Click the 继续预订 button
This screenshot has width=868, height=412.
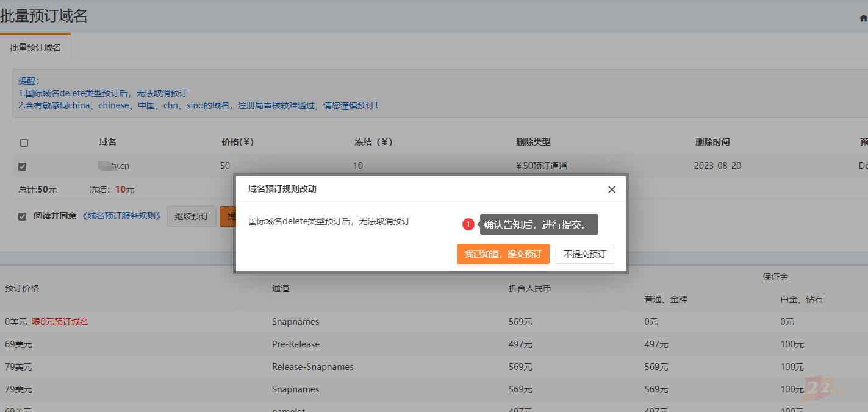click(191, 216)
